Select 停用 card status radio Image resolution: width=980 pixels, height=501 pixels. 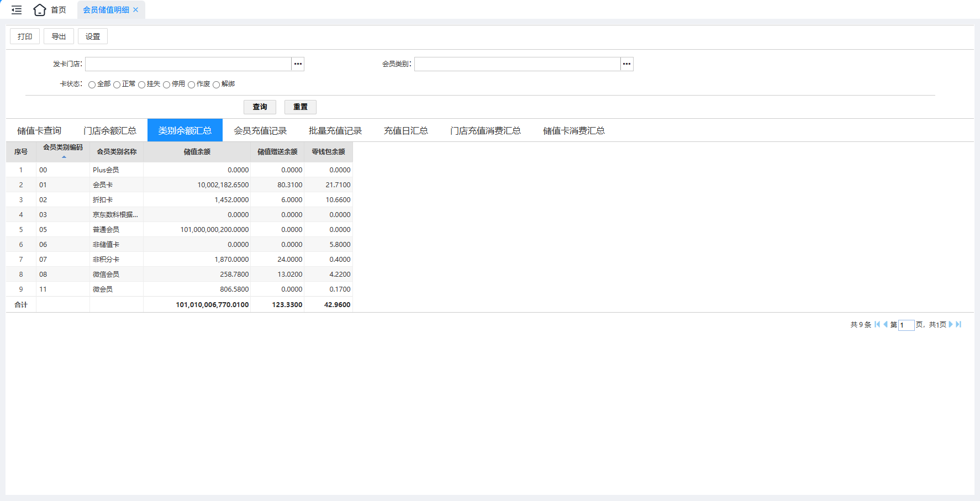coord(166,85)
